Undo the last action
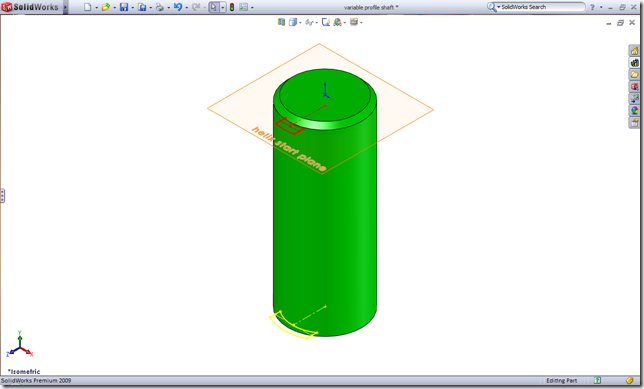The width and height of the screenshot is (644, 389). click(178, 7)
